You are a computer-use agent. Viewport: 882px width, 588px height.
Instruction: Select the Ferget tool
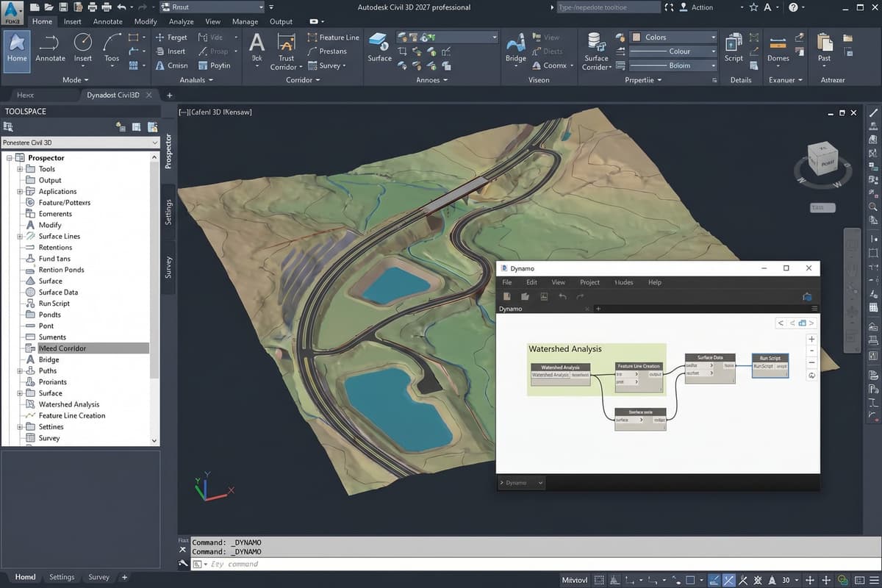(171, 37)
